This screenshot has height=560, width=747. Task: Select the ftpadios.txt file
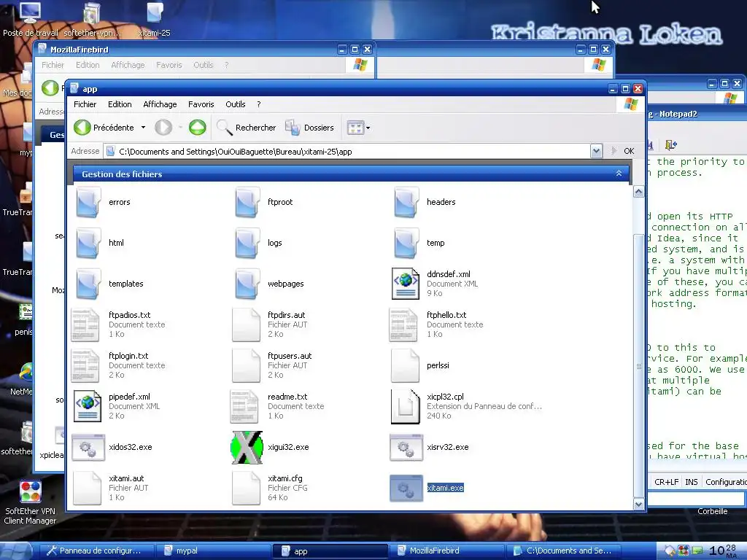(x=118, y=324)
